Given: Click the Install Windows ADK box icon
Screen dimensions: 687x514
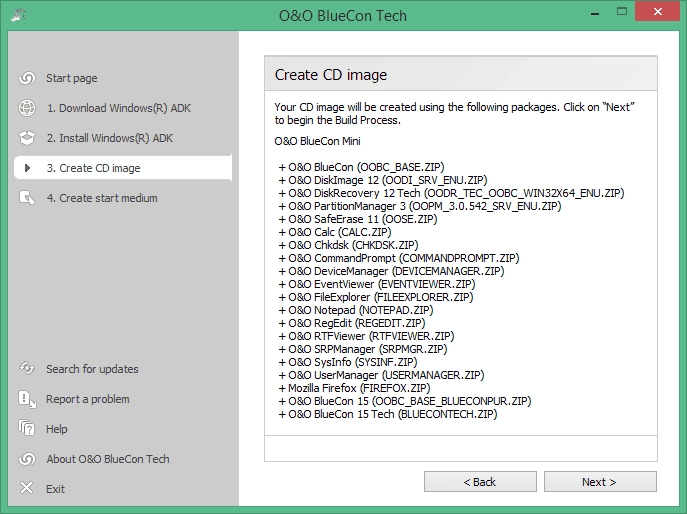Looking at the screenshot, I should pos(27,138).
